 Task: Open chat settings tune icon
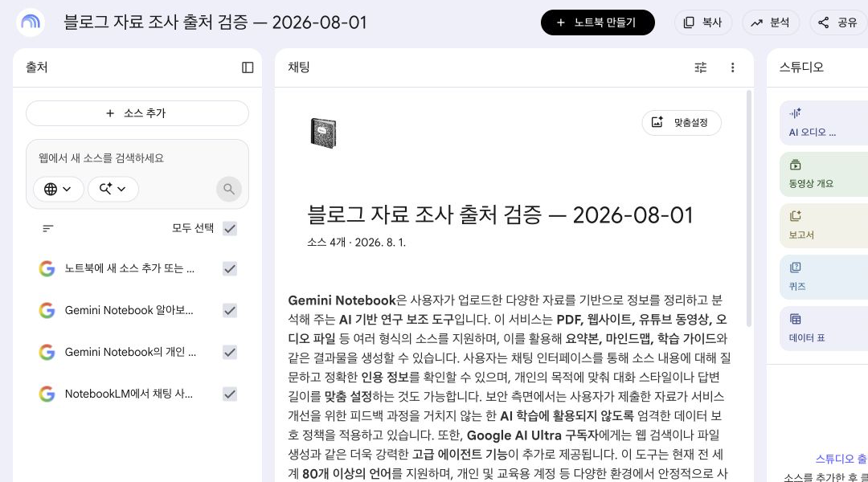point(701,67)
